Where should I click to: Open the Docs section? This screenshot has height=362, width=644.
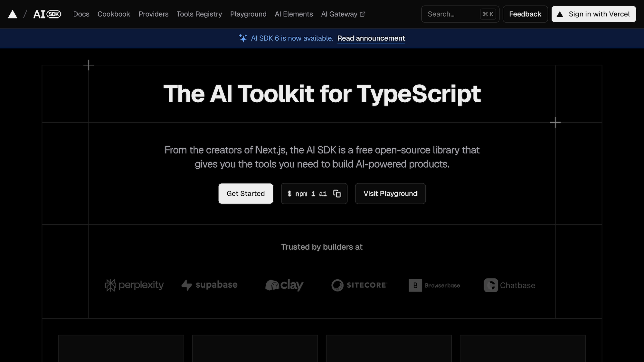[81, 14]
